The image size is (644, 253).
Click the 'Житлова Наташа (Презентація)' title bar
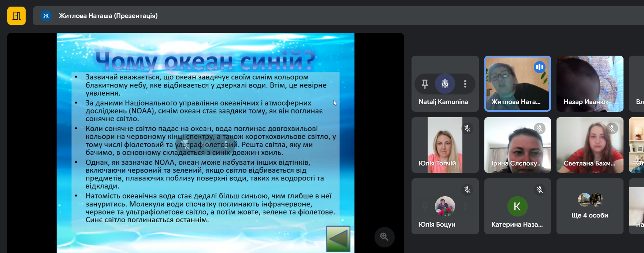(x=108, y=16)
